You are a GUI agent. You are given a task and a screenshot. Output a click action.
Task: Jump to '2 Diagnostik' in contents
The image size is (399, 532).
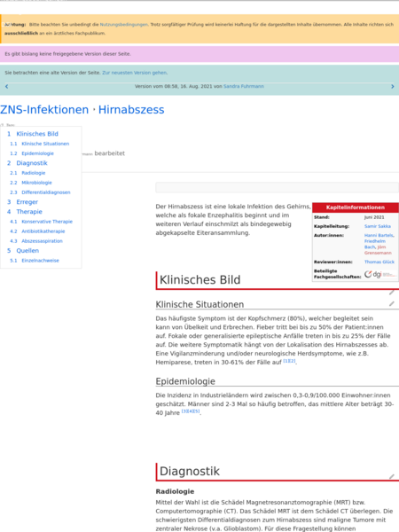[27, 163]
